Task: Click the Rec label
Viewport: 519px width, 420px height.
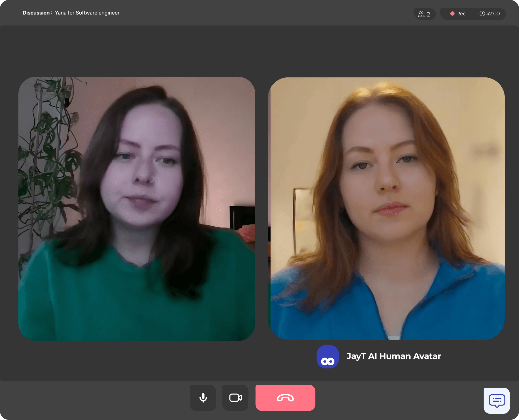Action: pos(461,14)
